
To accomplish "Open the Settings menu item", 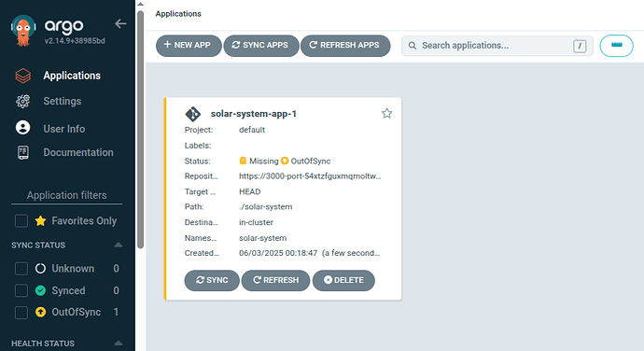I will point(63,101).
